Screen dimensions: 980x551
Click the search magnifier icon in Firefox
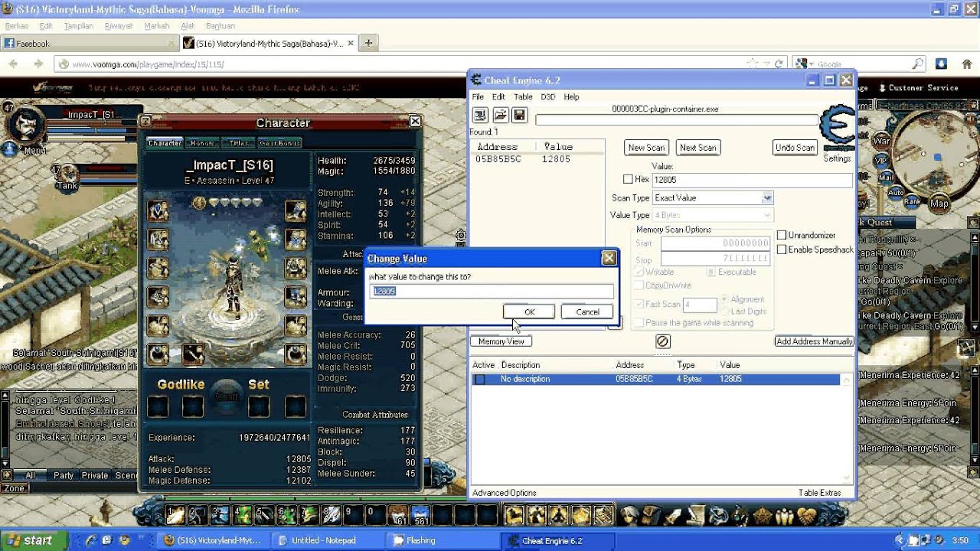917,64
